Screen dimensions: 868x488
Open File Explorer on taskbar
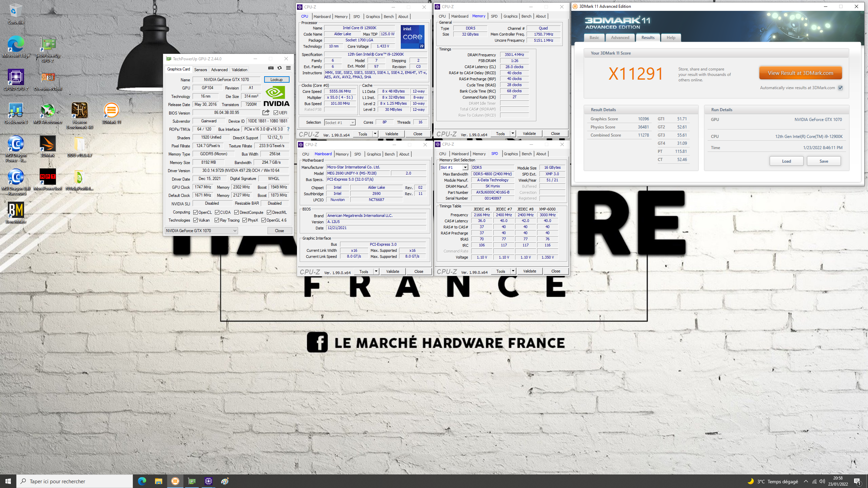(x=158, y=481)
